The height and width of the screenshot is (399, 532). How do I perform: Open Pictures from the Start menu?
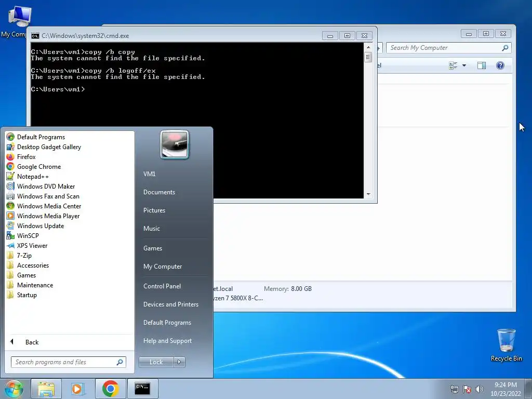tap(154, 210)
